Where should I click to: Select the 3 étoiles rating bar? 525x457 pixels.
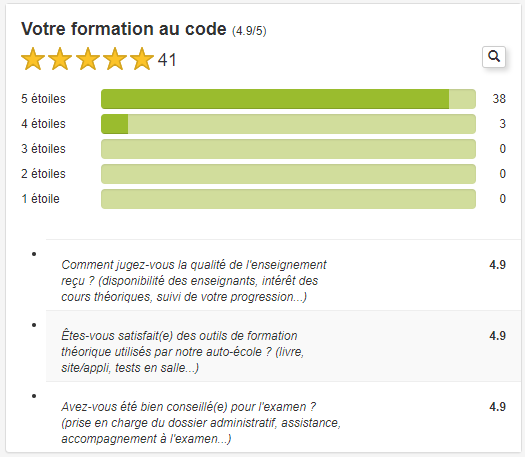pyautogui.click(x=288, y=149)
